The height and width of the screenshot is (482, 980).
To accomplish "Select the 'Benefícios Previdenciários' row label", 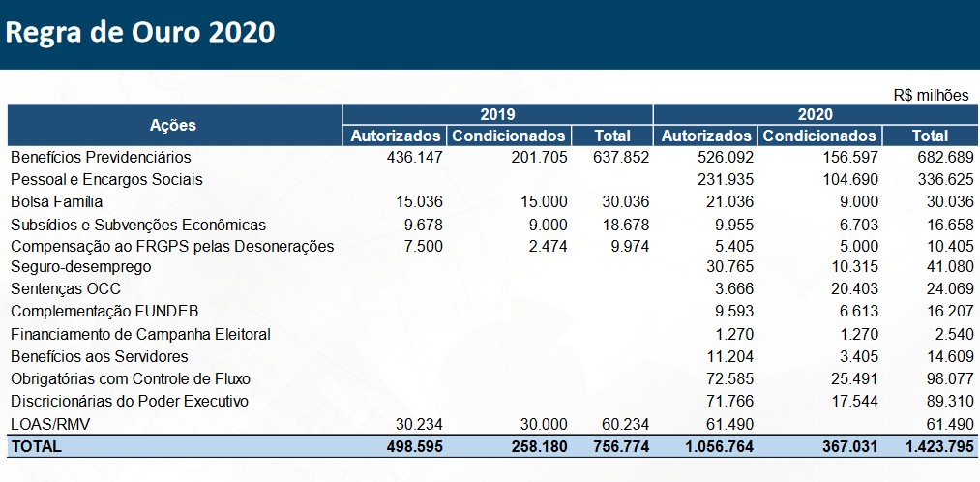I will tap(101, 157).
